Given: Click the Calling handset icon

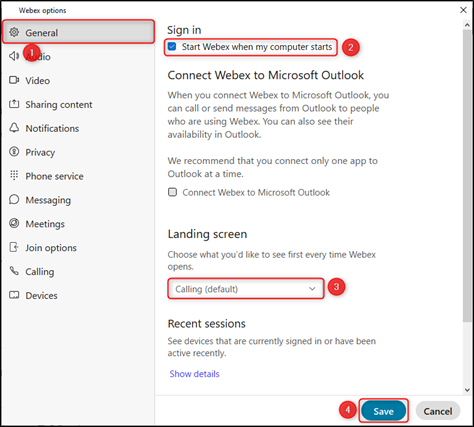Looking at the screenshot, I should point(14,271).
